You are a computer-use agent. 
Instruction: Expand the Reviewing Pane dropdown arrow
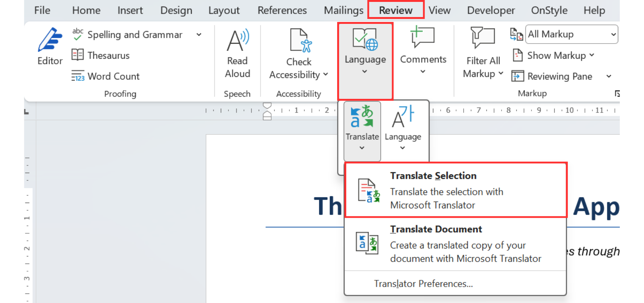[x=609, y=76]
